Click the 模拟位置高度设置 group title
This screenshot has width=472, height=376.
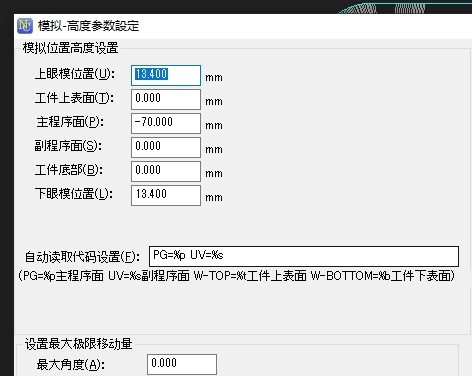[70, 48]
